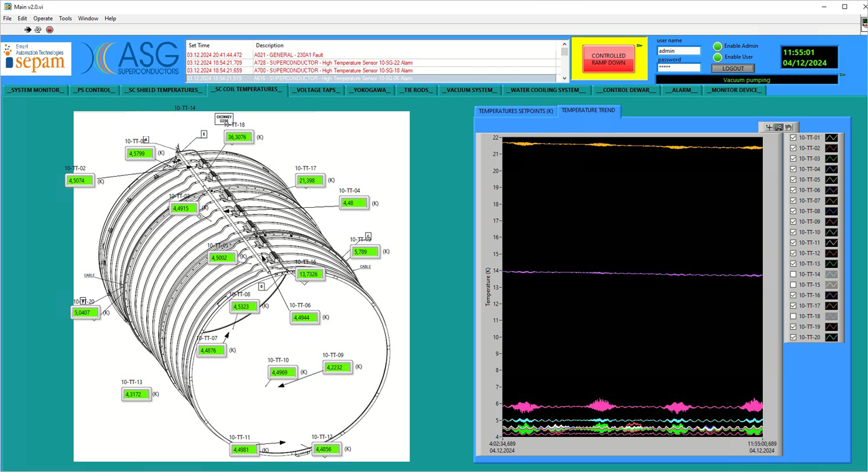Image resolution: width=868 pixels, height=472 pixels.
Task: Click the LOGOUT button
Action: coord(732,68)
